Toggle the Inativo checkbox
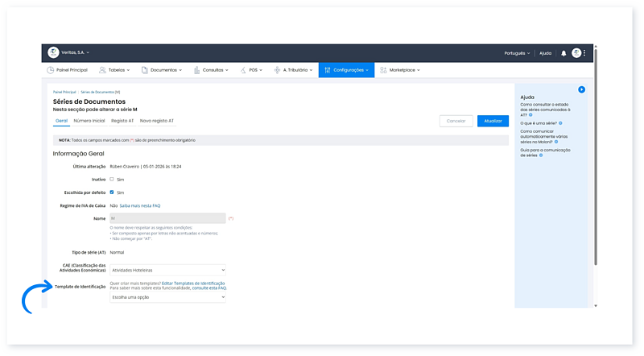644x356 pixels. (x=112, y=179)
